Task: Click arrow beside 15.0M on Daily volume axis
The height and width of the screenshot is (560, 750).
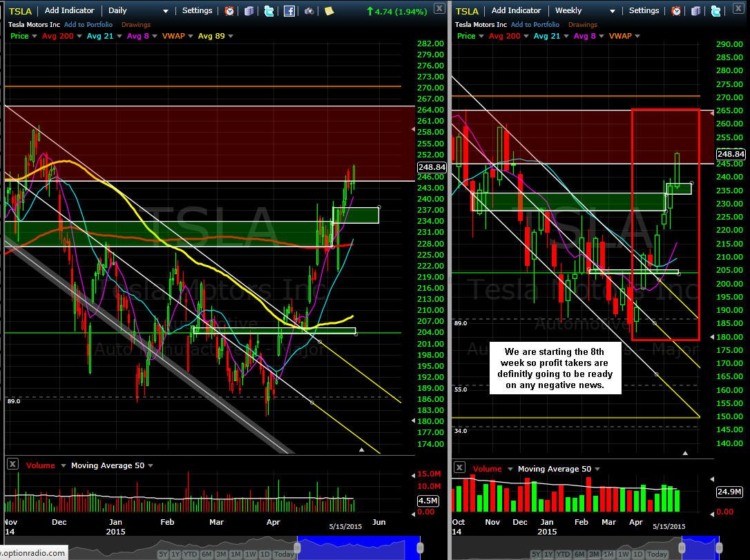Action: pos(413,475)
